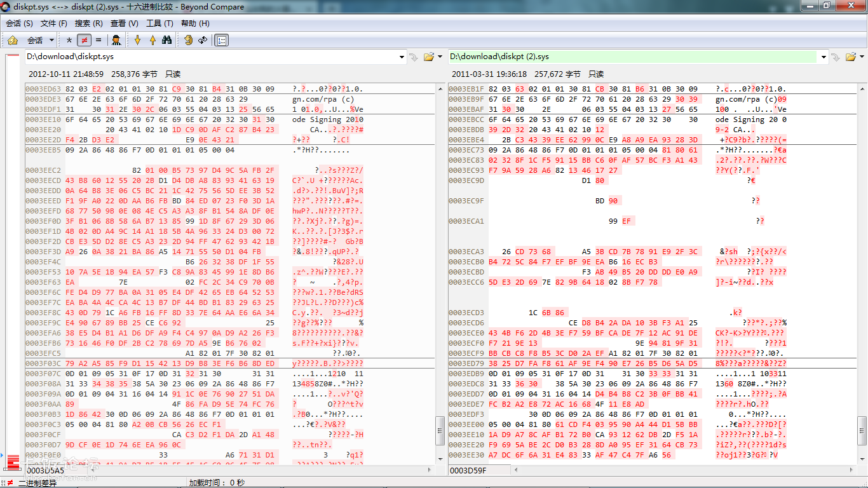This screenshot has width=868, height=488.
Task: Click left file size 258,376 字节
Action: coord(134,74)
